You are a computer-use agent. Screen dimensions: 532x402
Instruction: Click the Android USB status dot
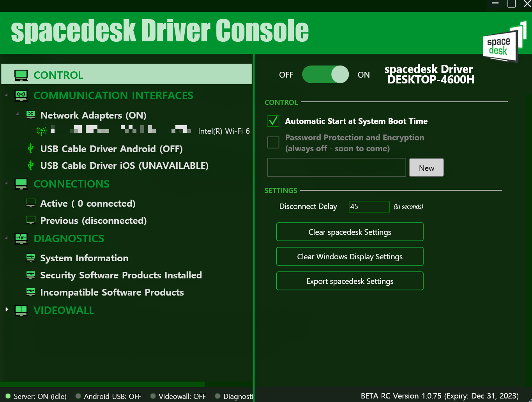[78, 396]
